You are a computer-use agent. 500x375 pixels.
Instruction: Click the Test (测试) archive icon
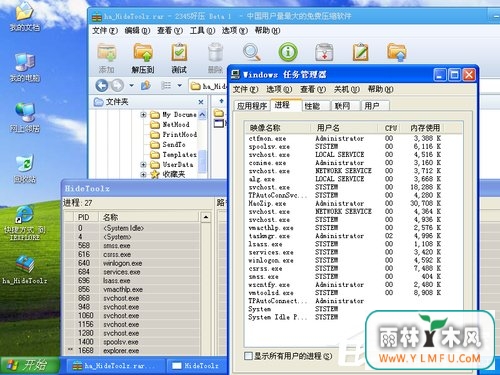(179, 52)
